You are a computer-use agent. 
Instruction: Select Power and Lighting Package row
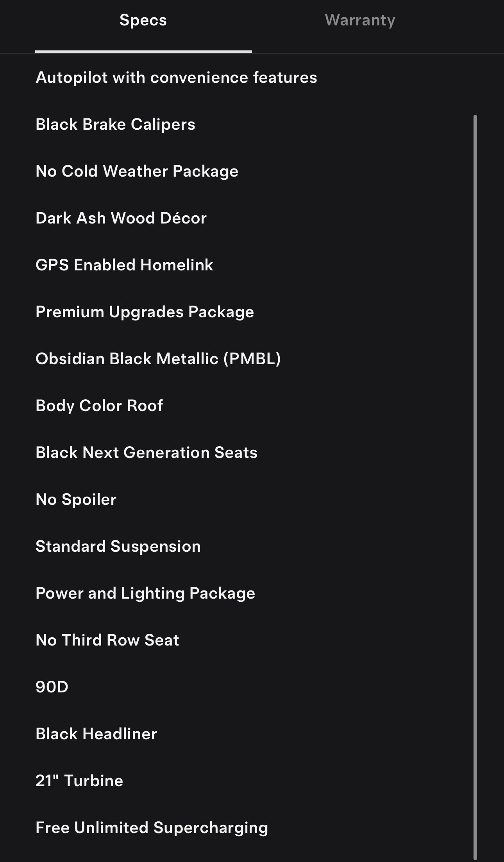pos(145,593)
